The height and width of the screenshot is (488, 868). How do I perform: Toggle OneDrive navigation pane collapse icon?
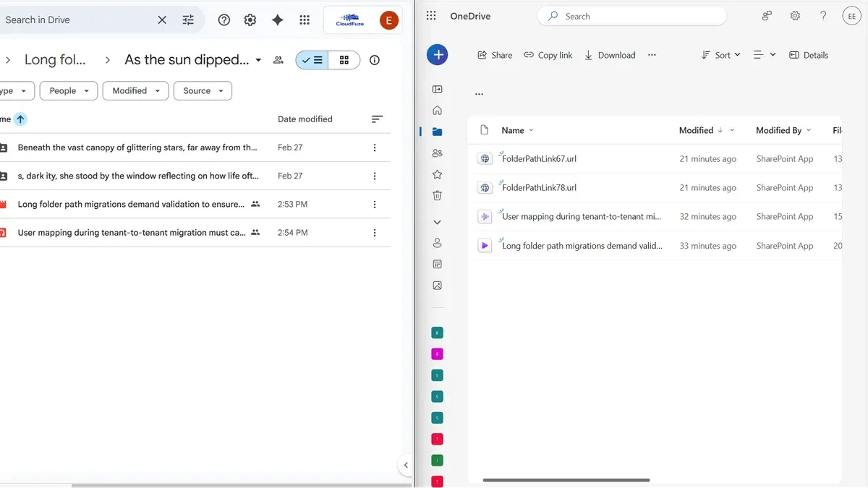[x=437, y=89]
